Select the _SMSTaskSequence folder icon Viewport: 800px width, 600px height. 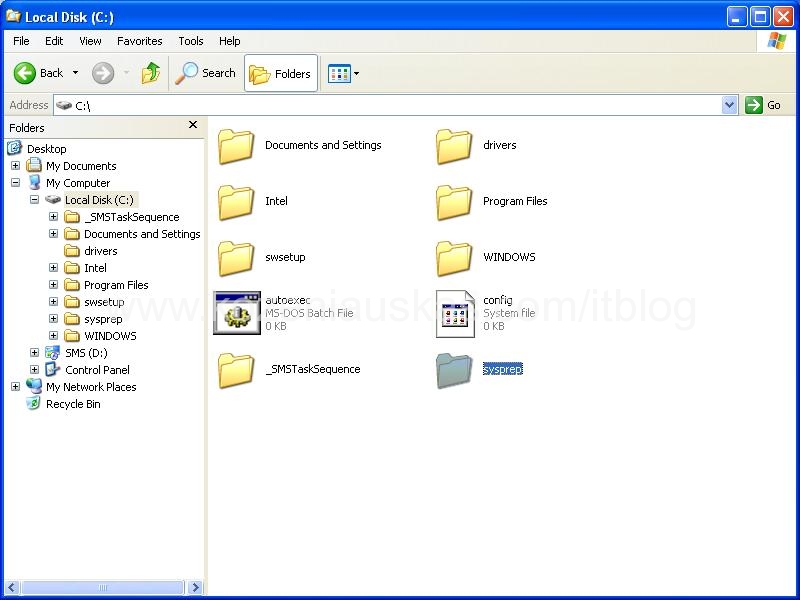[236, 370]
